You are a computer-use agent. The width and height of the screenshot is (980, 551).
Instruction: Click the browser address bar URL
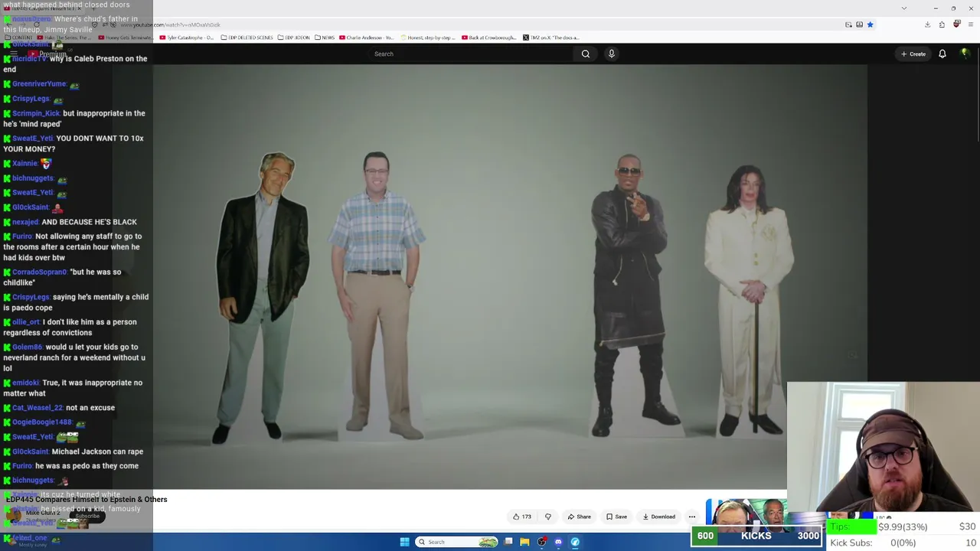click(170, 24)
